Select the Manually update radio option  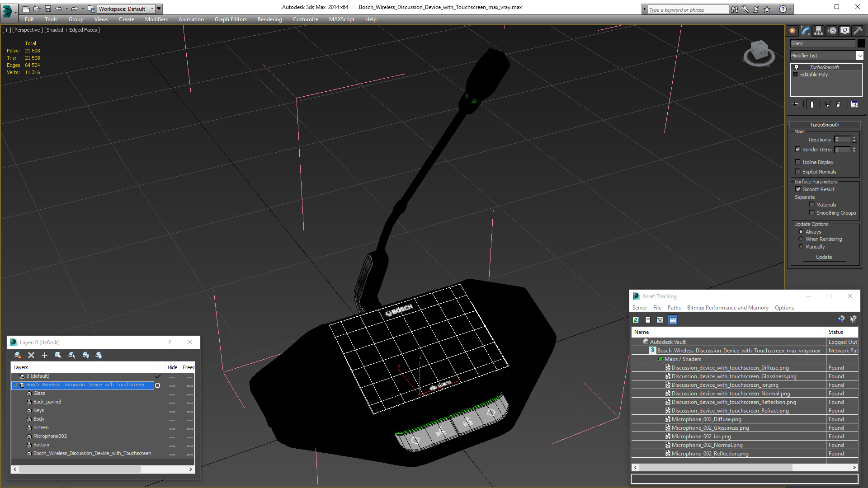point(801,247)
